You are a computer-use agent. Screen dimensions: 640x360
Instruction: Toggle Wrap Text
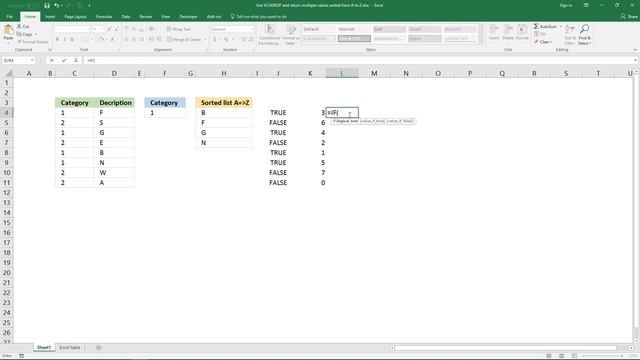tap(179, 29)
